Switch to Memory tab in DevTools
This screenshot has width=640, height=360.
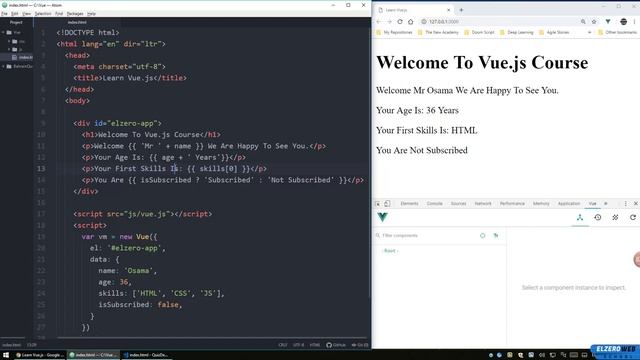[x=541, y=203]
